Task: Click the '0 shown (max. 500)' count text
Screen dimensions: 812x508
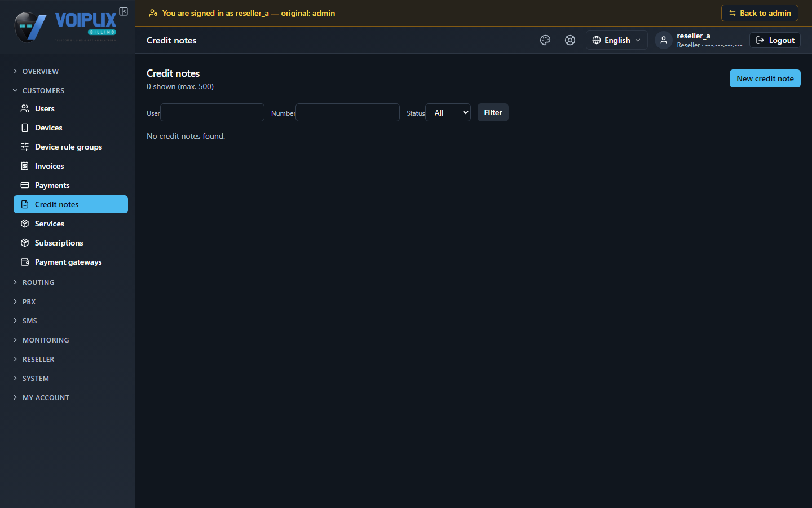Action: [x=180, y=86]
